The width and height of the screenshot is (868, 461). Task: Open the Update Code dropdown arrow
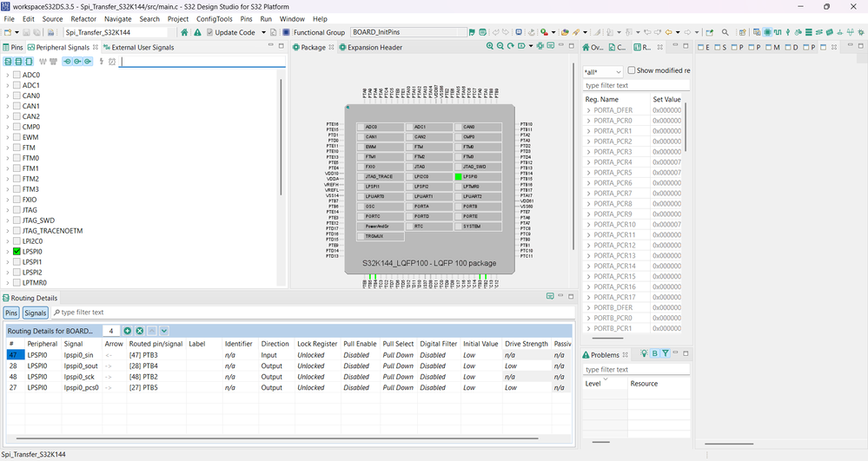(x=263, y=32)
